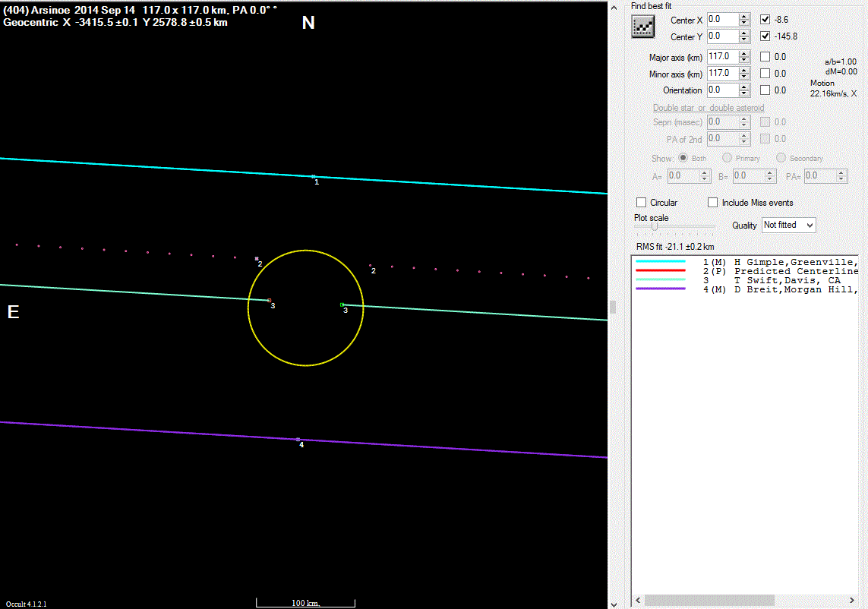Check the Circular option
The width and height of the screenshot is (868, 609).
click(x=641, y=203)
